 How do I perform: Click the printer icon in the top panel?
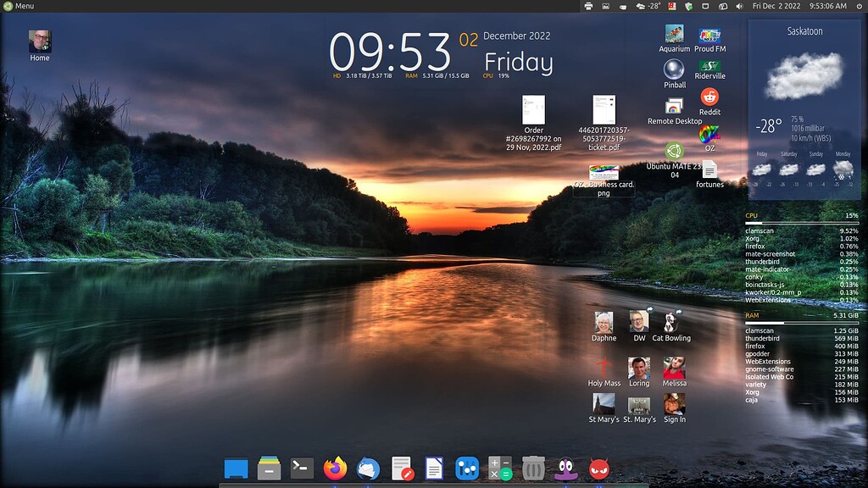589,7
